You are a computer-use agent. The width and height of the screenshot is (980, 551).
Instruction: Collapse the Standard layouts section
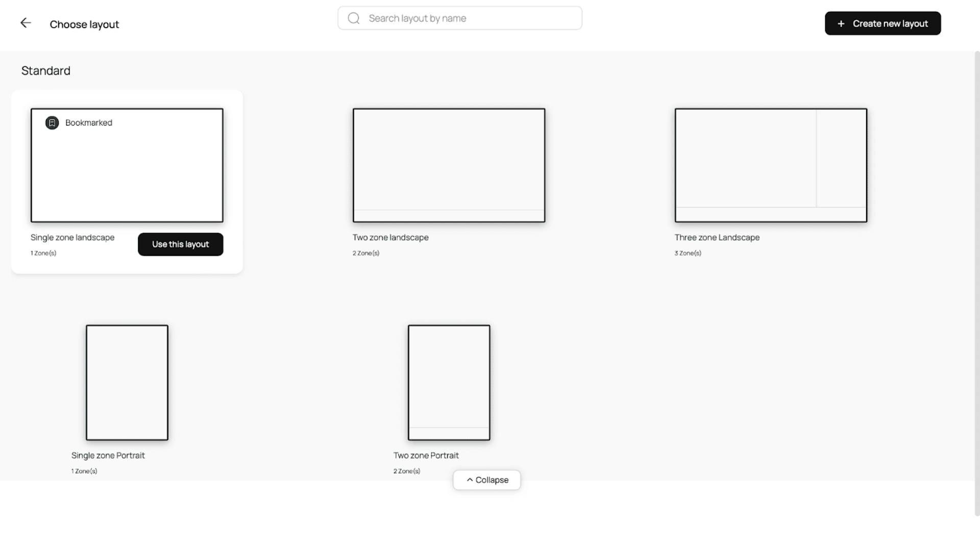click(486, 480)
